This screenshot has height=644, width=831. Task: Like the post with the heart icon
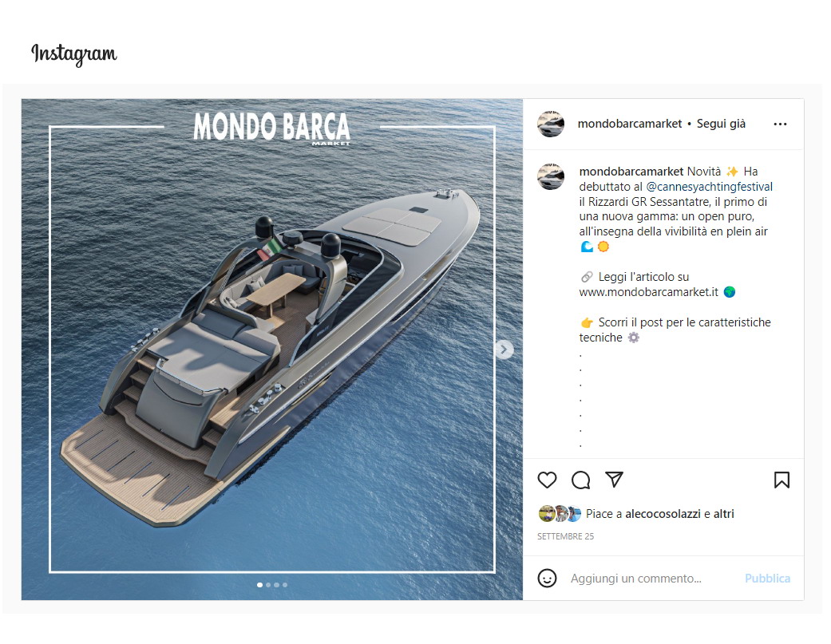click(x=547, y=480)
